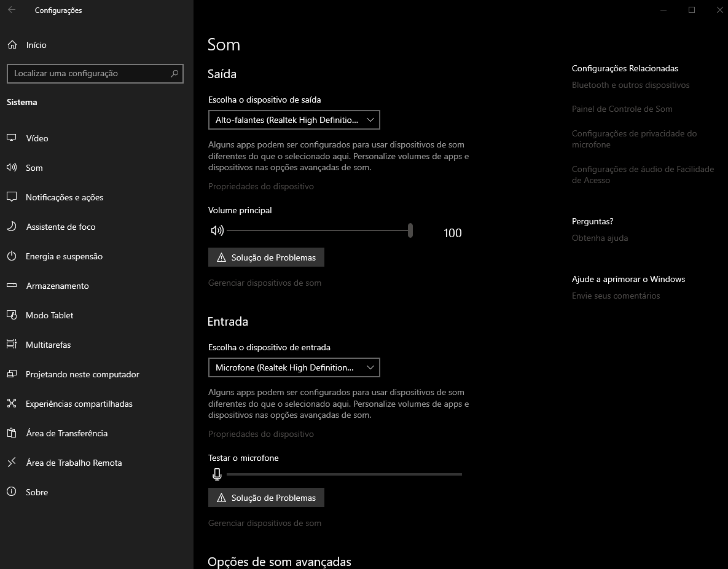This screenshot has width=728, height=569.
Task: Open Bluetooth e outros dispositivos link
Action: (x=630, y=85)
